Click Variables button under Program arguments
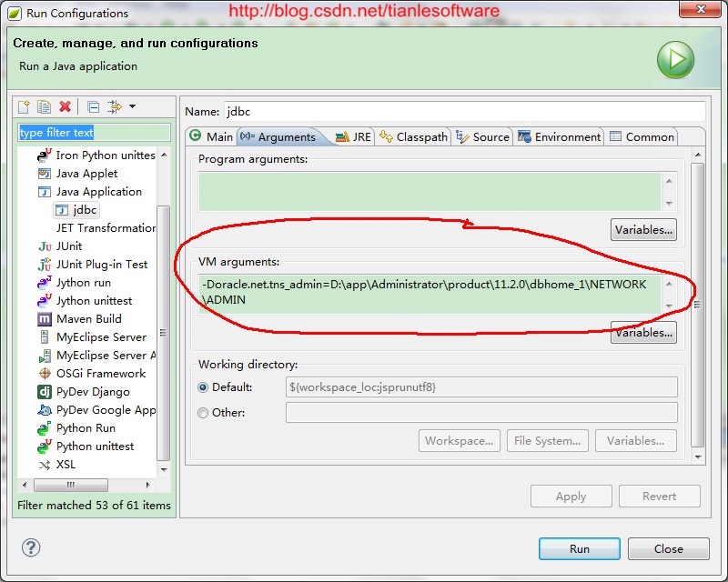728x582 pixels. point(643,230)
